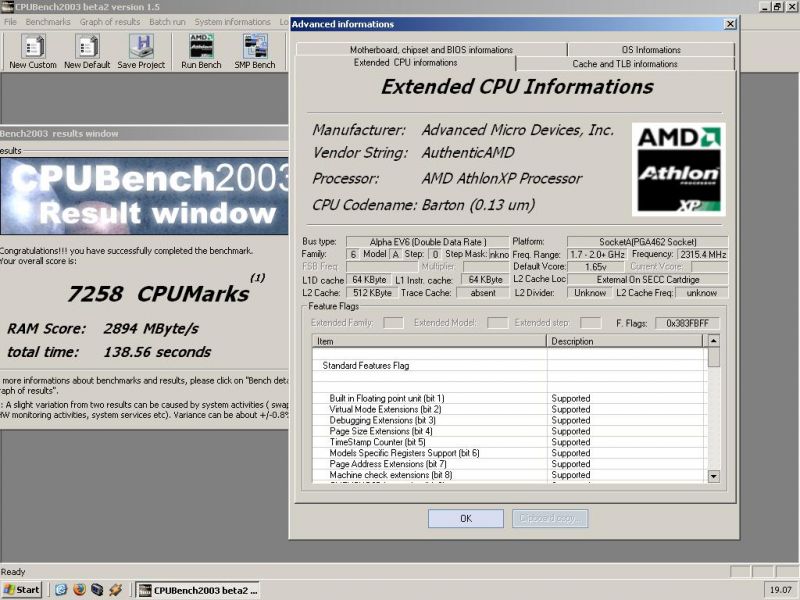The height and width of the screenshot is (600, 800).
Task: Click the F. Flags 0x383FBFF field
Action: (x=687, y=323)
